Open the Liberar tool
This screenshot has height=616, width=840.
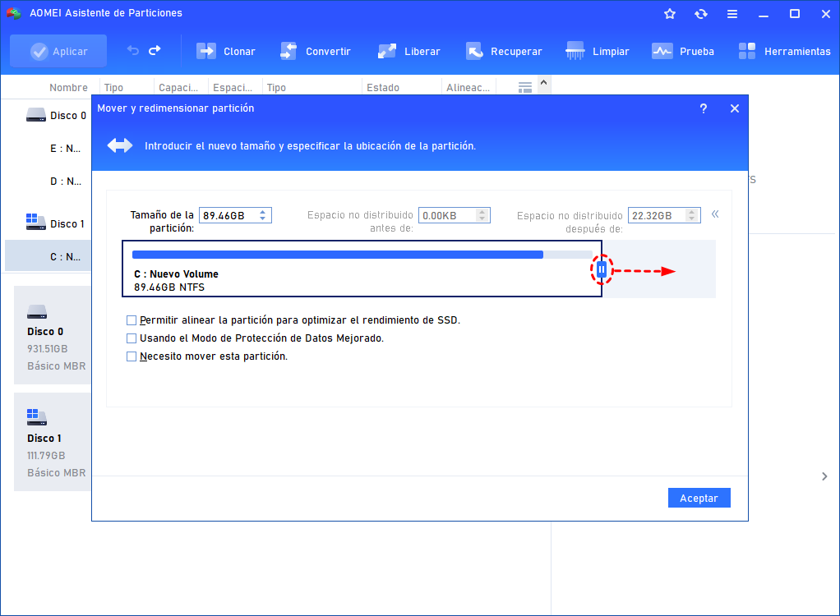408,52
